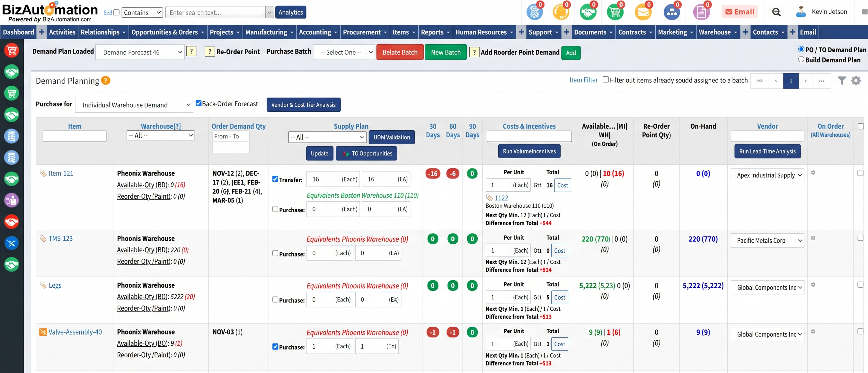The image size is (868, 373).
Task: Open Pacific Metals Corp vendor dropdown
Action: (767, 240)
